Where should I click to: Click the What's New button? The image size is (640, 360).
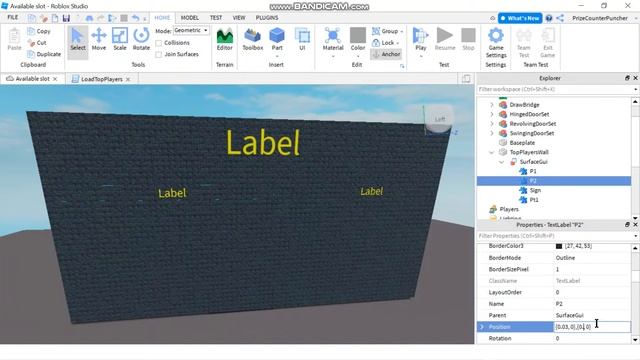[520, 18]
